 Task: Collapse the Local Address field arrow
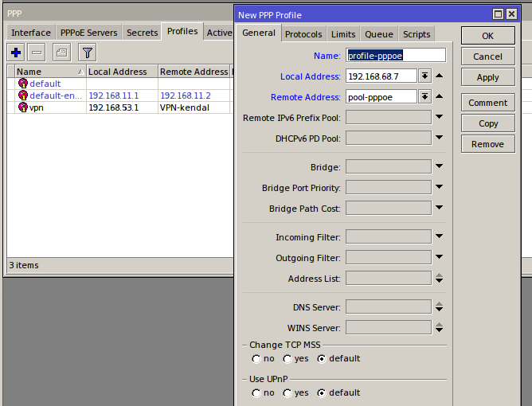pos(439,76)
